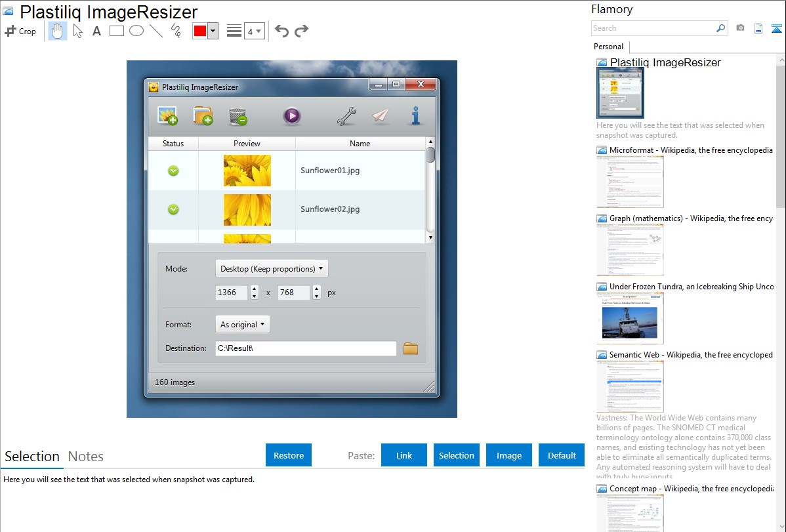Decrease the height with the down stepper
The image size is (786, 532).
pos(316,296)
